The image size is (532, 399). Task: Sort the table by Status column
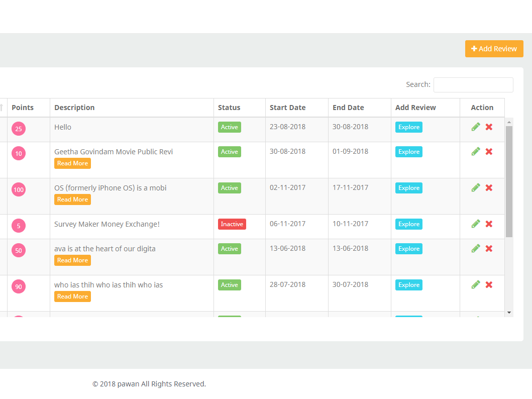coord(229,107)
